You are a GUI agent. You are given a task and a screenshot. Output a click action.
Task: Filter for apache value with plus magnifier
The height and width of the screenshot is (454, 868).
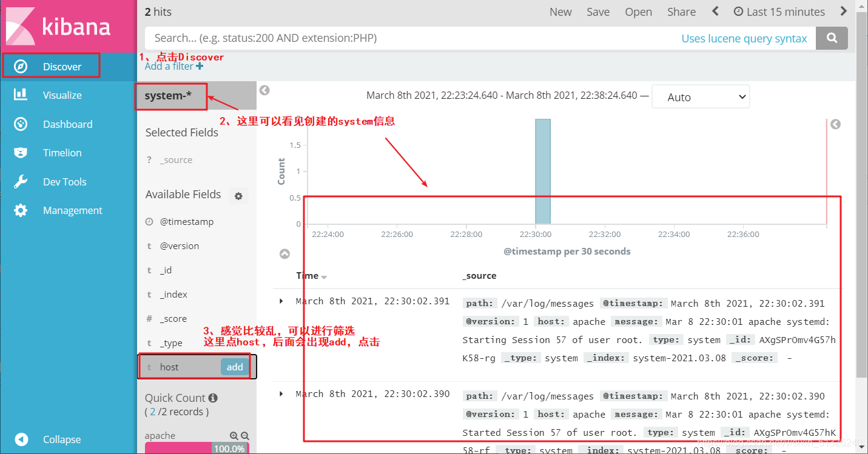234,436
